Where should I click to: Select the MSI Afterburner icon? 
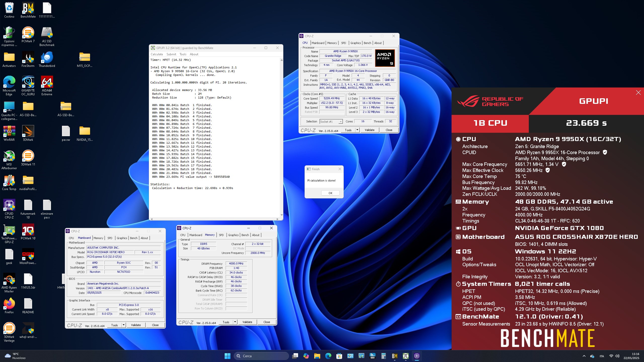(9, 160)
